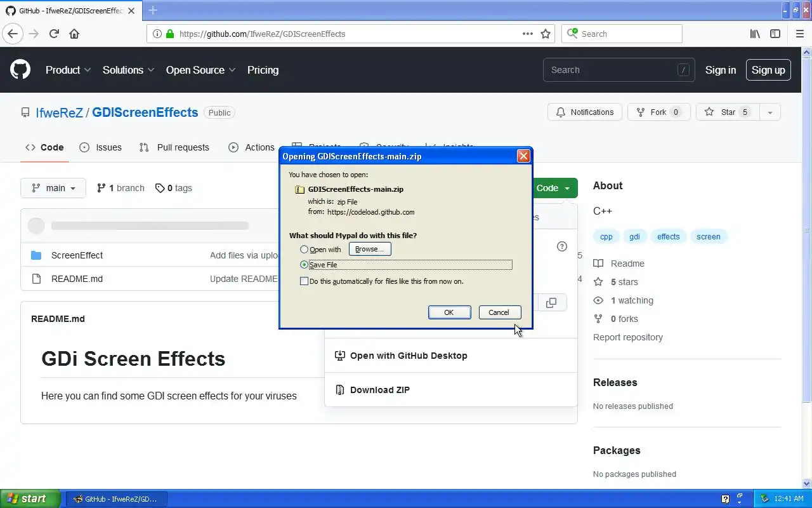Click Browse to choose an application

point(370,250)
